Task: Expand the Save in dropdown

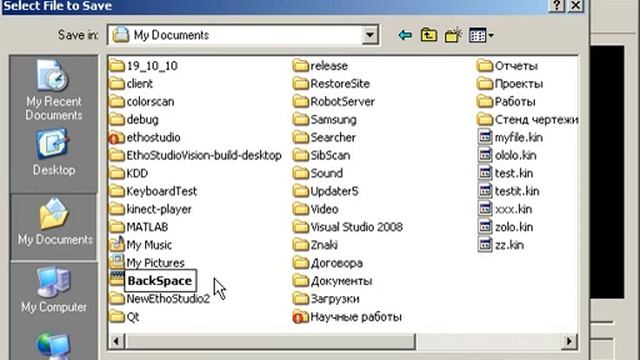Action: click(x=370, y=35)
